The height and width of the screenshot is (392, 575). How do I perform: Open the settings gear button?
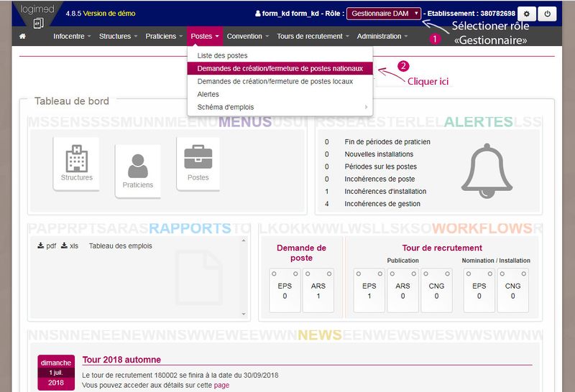click(x=527, y=14)
